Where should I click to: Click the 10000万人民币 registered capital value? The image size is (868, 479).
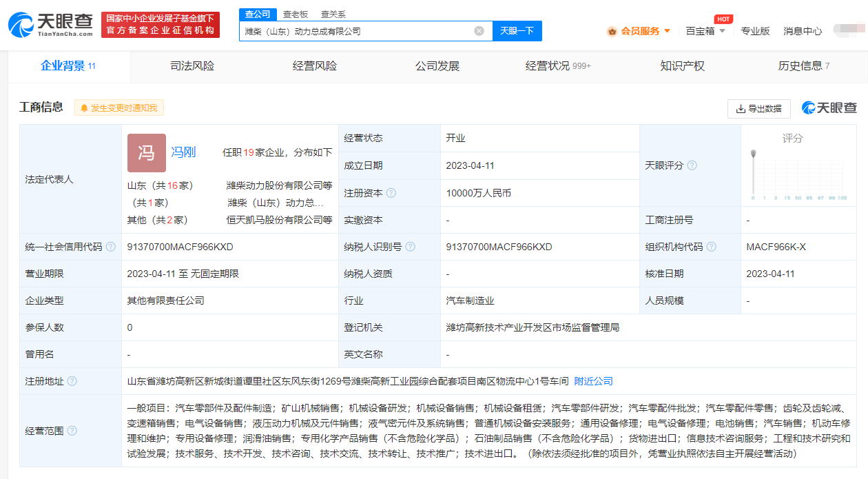point(479,194)
